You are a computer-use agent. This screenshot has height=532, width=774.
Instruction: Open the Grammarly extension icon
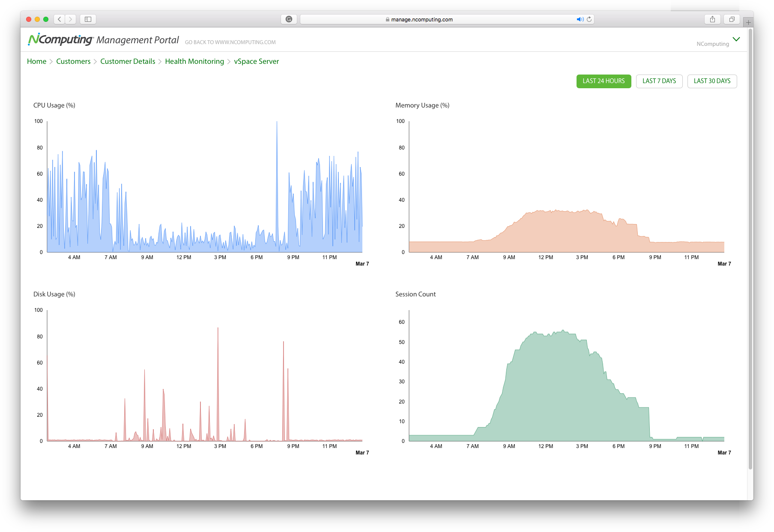[289, 19]
